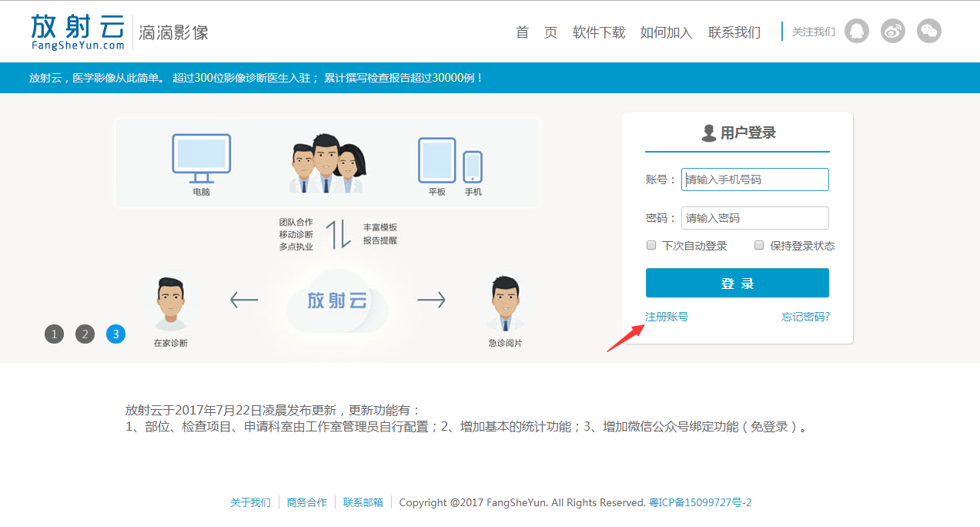Click the QQ social icon in header
This screenshot has width=980, height=527.
click(x=856, y=31)
